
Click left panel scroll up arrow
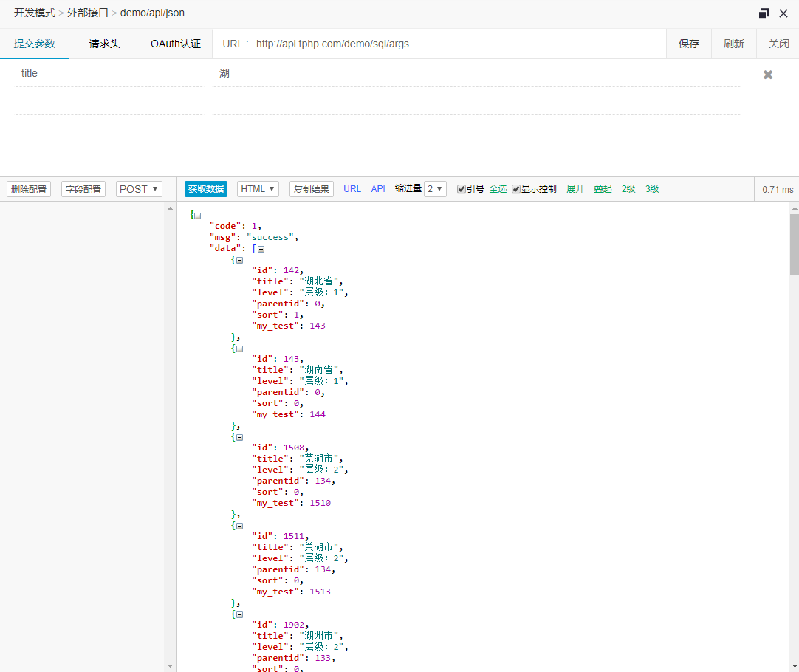170,208
